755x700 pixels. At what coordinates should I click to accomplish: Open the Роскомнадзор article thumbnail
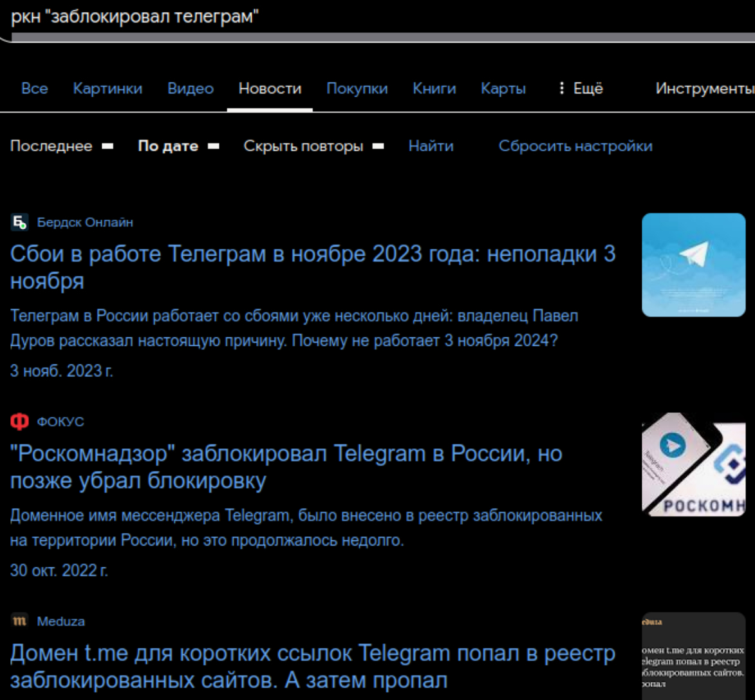click(693, 464)
